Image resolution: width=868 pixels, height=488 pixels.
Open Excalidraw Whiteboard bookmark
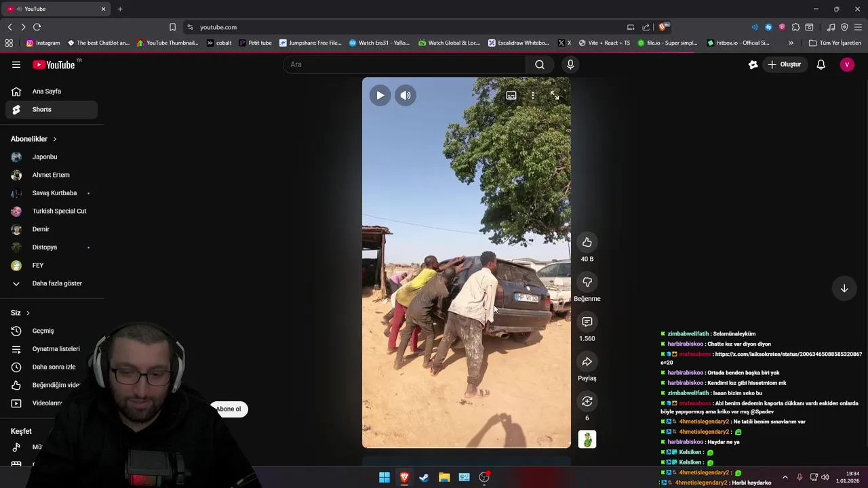[x=518, y=43]
